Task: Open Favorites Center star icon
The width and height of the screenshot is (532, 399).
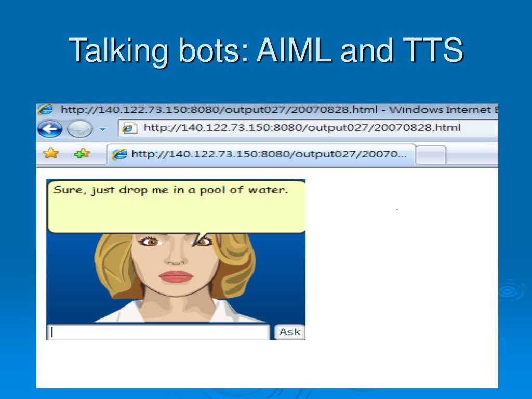Action: (51, 153)
